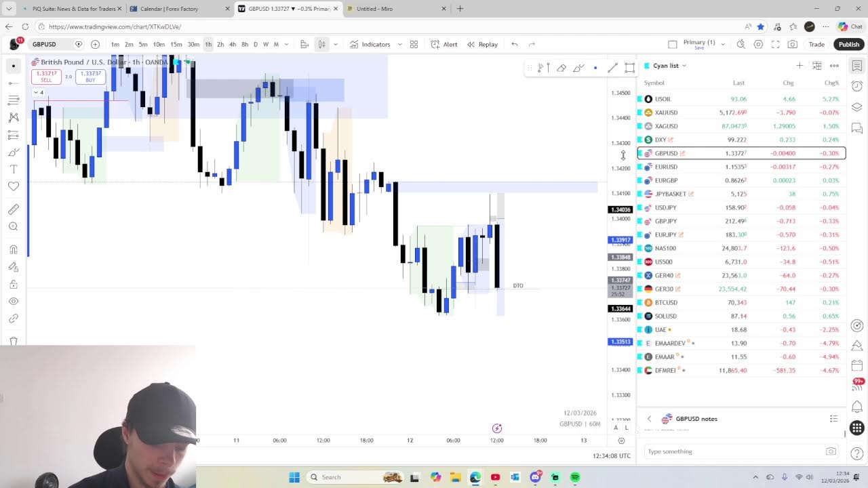Screen dimensions: 868x488
Task: Start bar Replay mode
Action: pos(482,44)
